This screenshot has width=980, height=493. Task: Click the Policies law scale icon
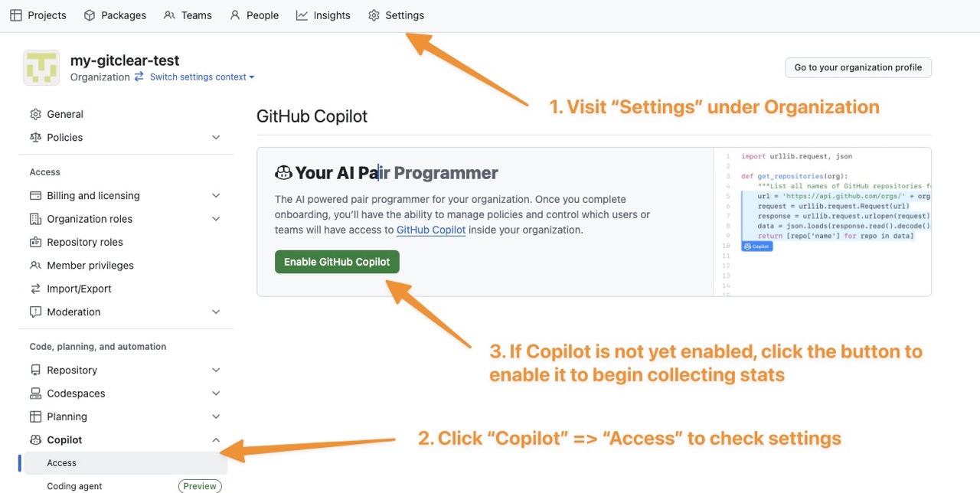pyautogui.click(x=35, y=138)
